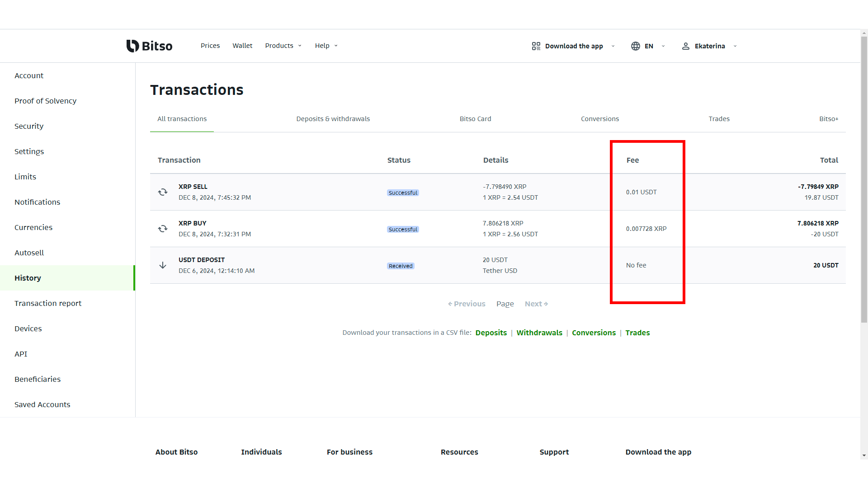Click the XRP BUY transaction title
Image resolution: width=868 pixels, height=488 pixels.
[193, 223]
